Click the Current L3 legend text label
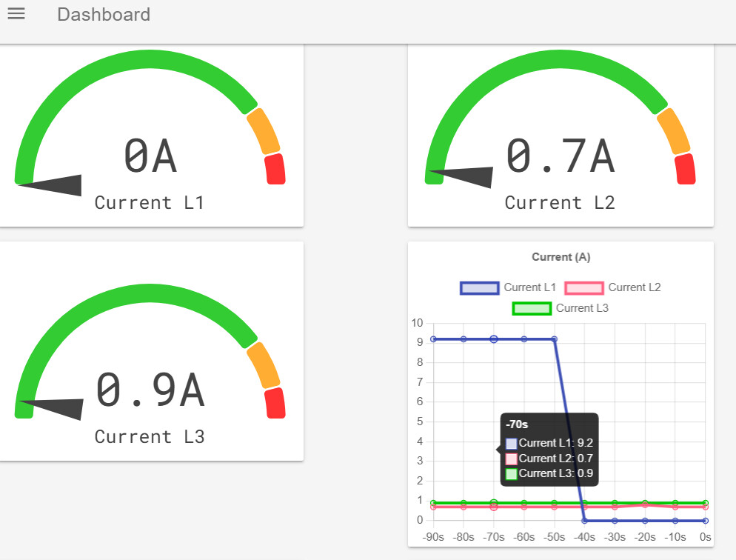The width and height of the screenshot is (736, 560). pyautogui.click(x=582, y=308)
